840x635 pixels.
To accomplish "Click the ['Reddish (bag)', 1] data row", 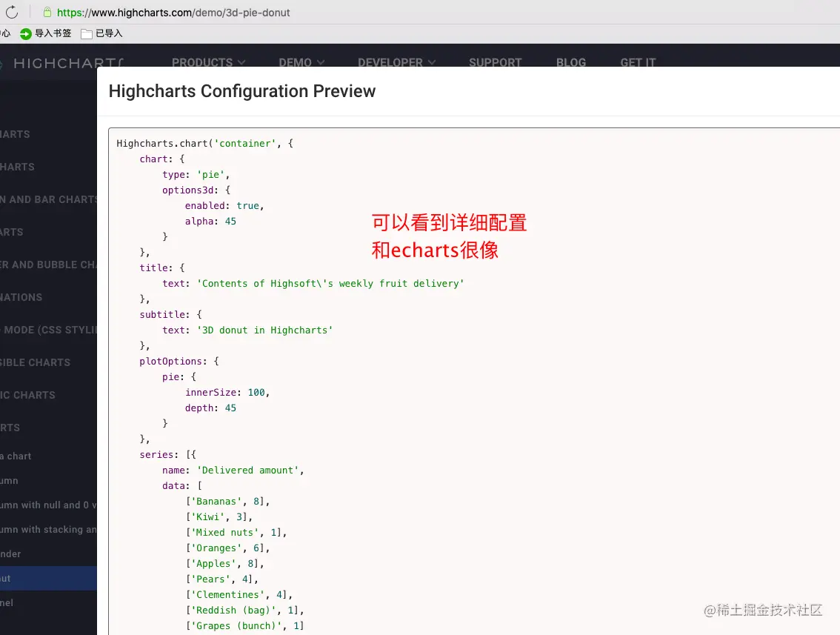I will (x=245, y=610).
